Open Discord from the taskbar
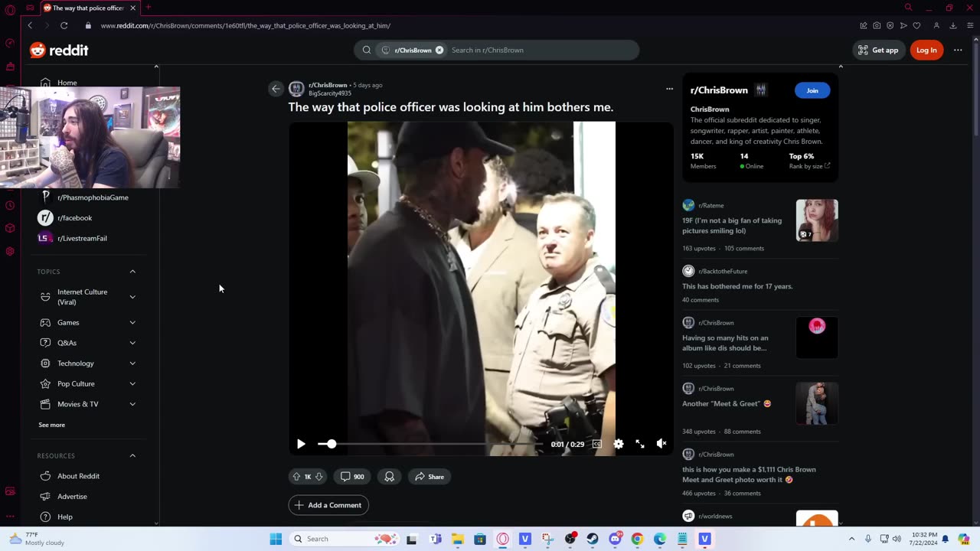This screenshot has width=980, height=551. coord(615,539)
